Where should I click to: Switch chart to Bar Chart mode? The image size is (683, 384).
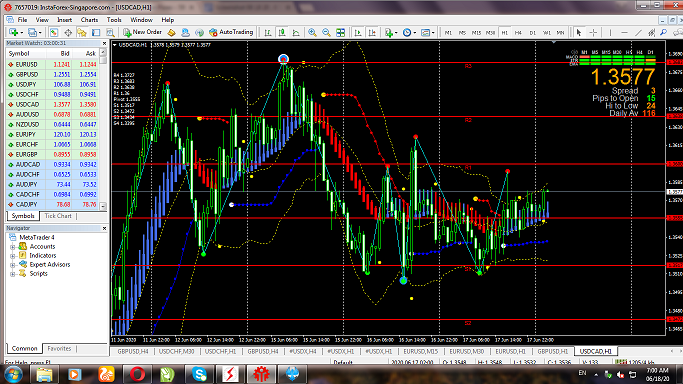point(268,32)
